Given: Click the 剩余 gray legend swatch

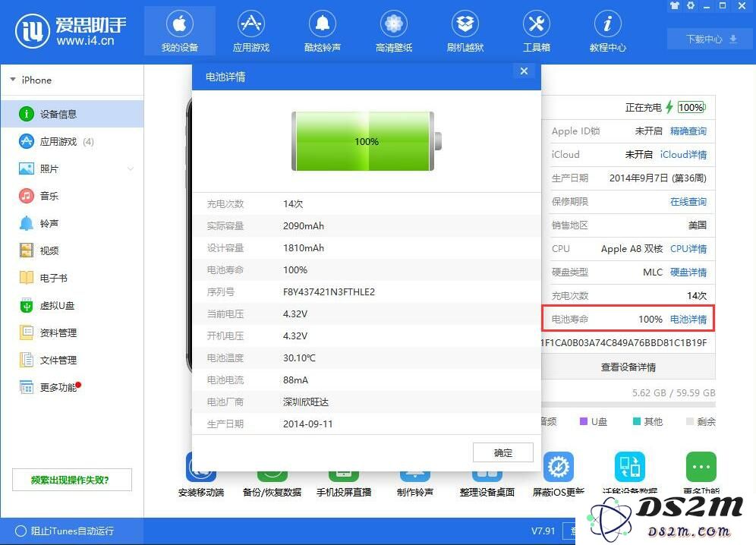Looking at the screenshot, I should (x=689, y=421).
